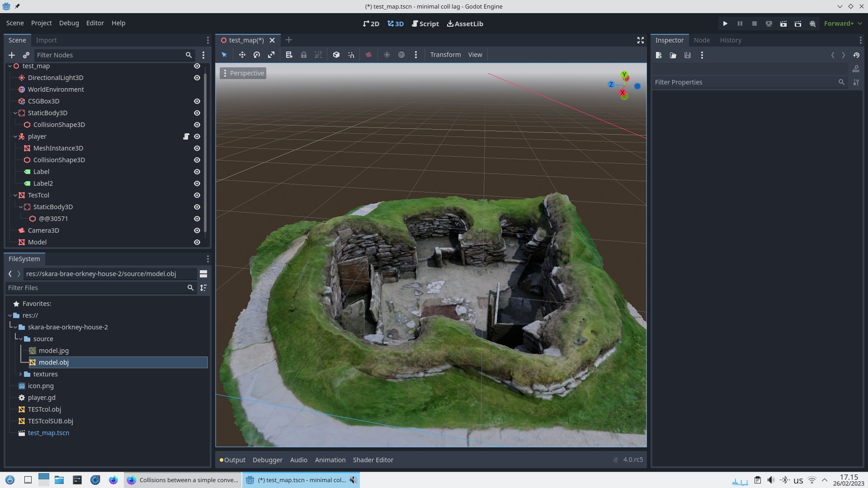Toggle preview environment in the viewport
Screen dimensions: 868x488
(401, 55)
